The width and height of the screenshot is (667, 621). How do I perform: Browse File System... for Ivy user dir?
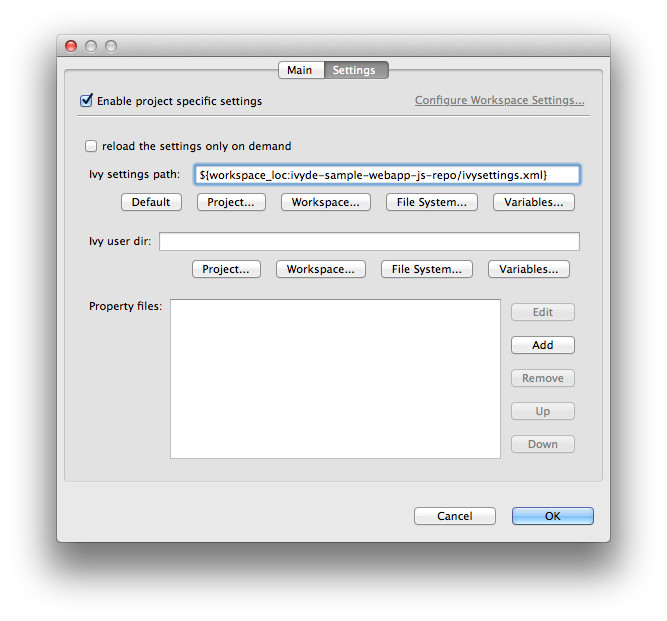pos(426,269)
